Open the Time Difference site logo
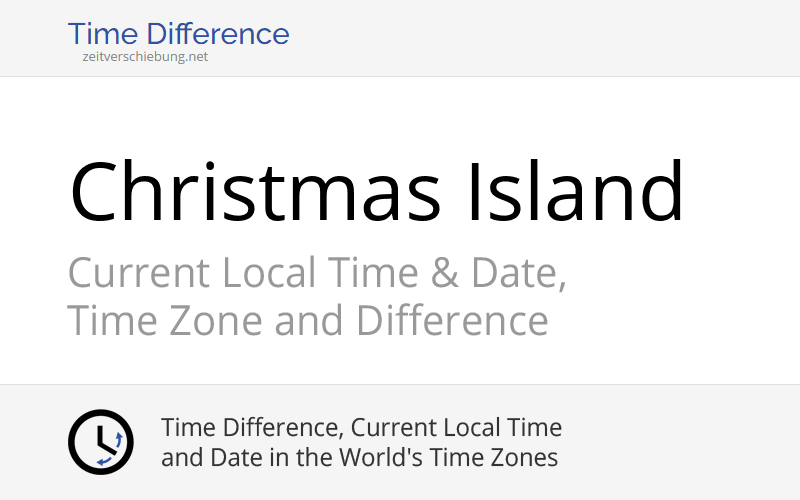The image size is (800, 500). pyautogui.click(x=179, y=41)
